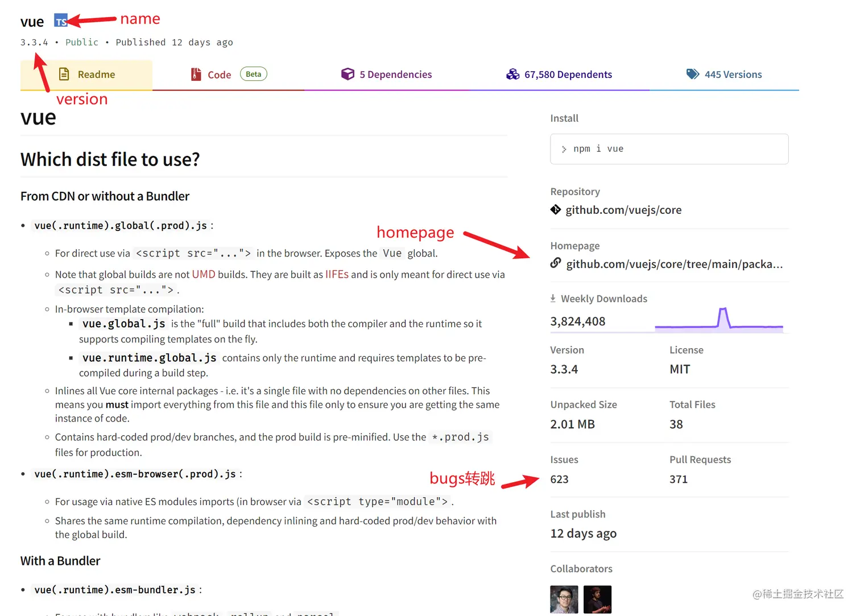Click the sidebar Version value 3.3.4

click(564, 369)
